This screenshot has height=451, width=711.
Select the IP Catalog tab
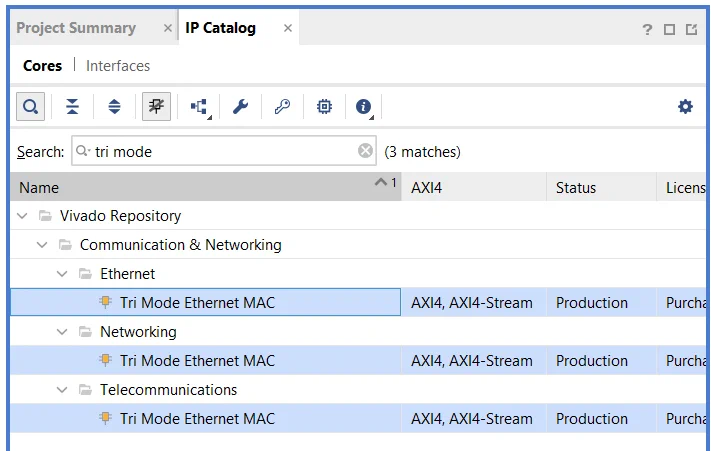point(220,28)
